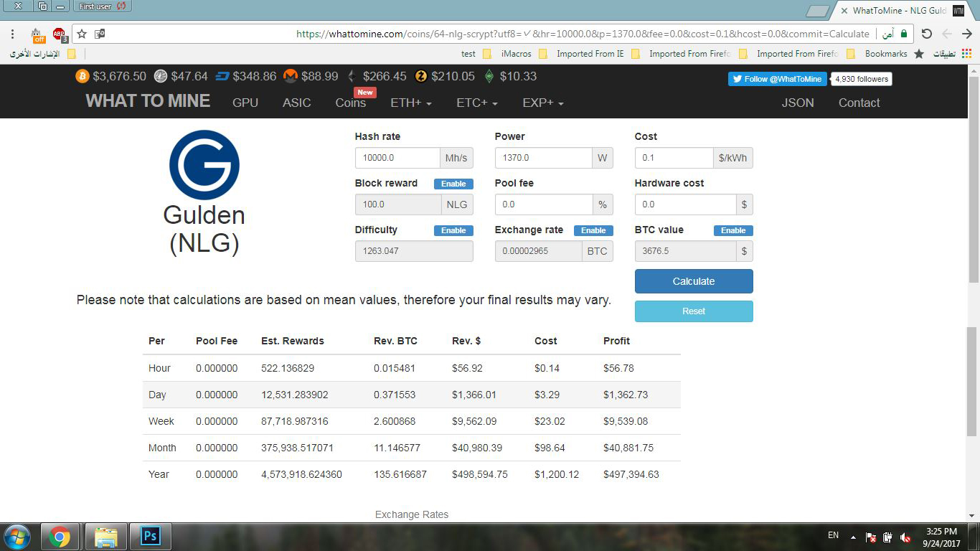The height and width of the screenshot is (551, 980).
Task: Enable custom BTC value
Action: pos(733,230)
